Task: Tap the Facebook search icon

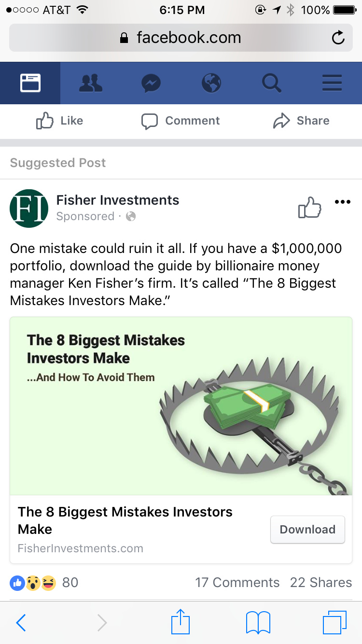Action: coord(272,83)
